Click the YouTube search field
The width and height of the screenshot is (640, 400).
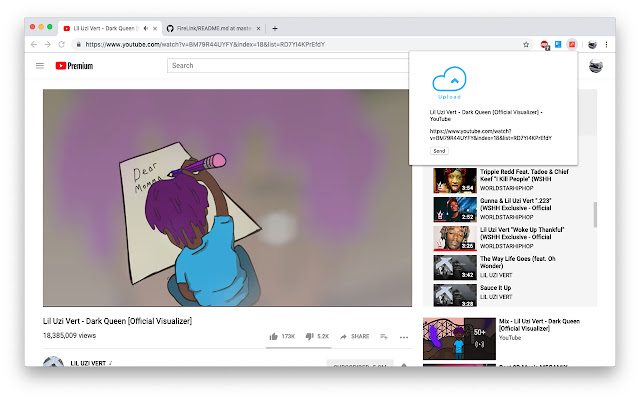click(288, 66)
